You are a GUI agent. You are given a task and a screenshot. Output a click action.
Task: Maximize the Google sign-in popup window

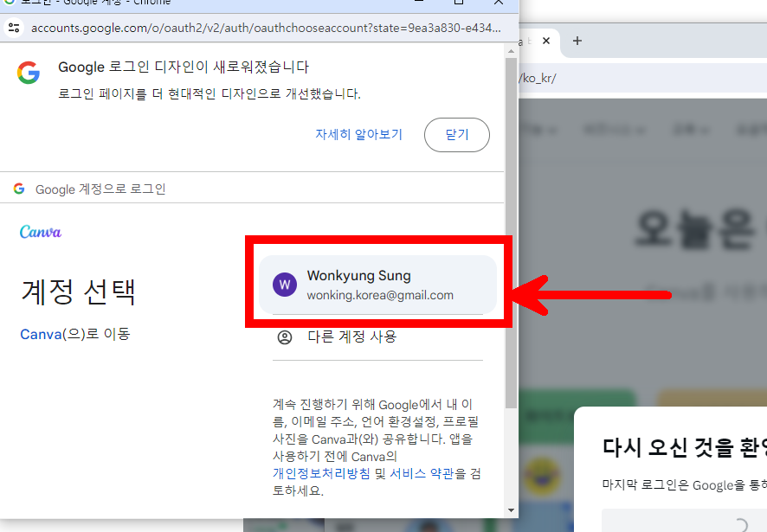tap(458, 2)
